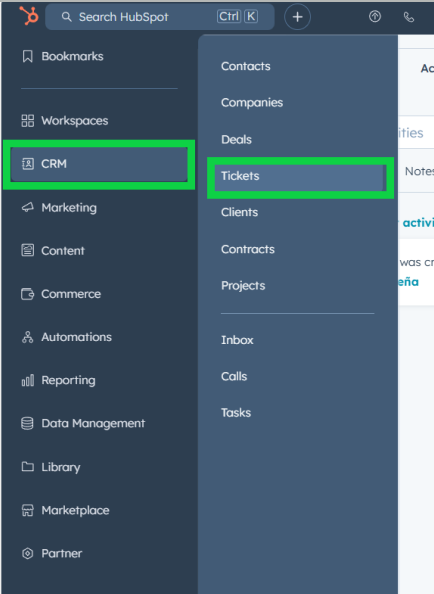The height and width of the screenshot is (594, 434).
Task: Click the Data Management database icon
Action: pyautogui.click(x=27, y=424)
